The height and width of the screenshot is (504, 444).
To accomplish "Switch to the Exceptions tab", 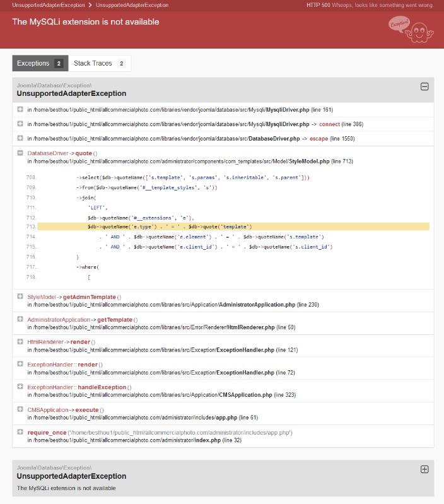I will point(40,63).
